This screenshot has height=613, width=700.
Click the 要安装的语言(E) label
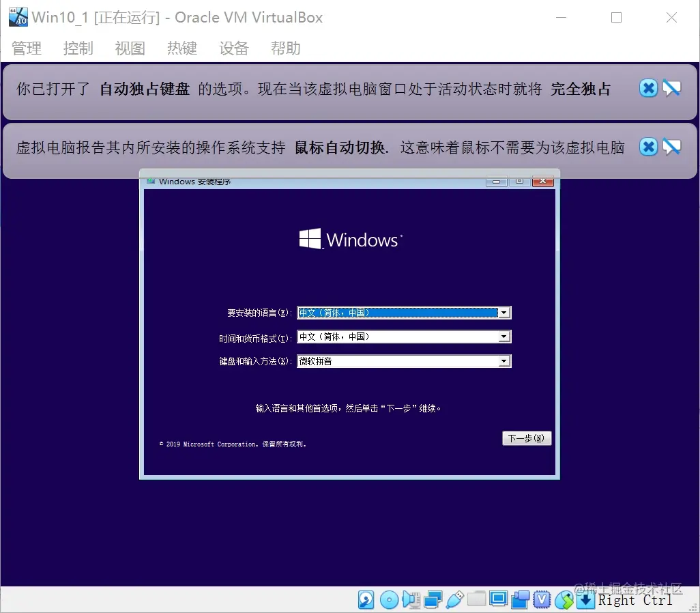tap(259, 313)
